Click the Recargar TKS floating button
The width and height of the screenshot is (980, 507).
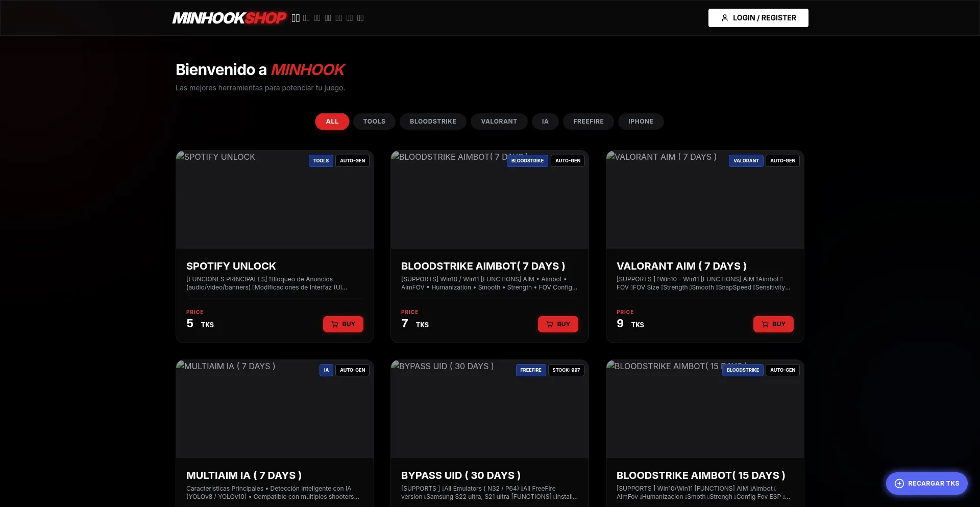(926, 484)
